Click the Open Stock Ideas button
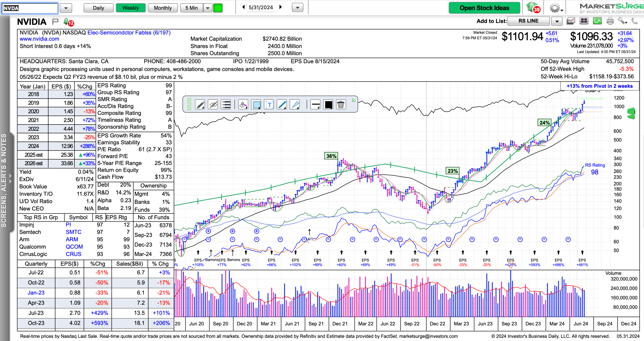The width and height of the screenshot is (644, 341). coord(484,8)
